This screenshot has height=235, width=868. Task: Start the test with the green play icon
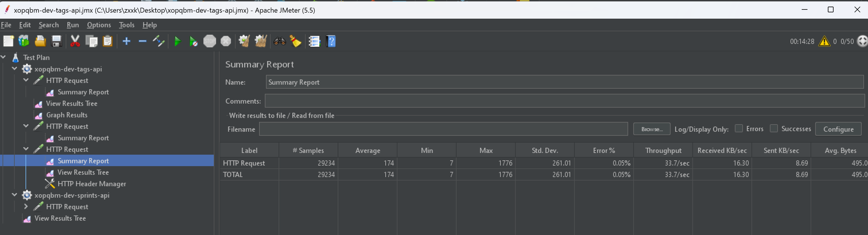177,42
